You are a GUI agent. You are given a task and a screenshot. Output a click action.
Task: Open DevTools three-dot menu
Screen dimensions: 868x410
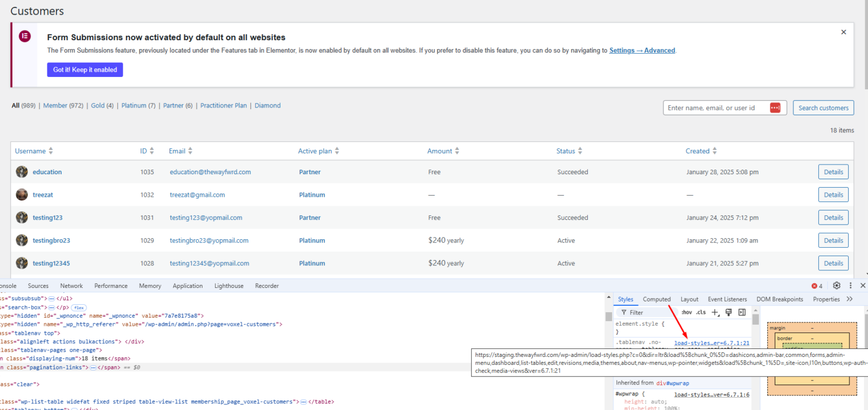(x=850, y=286)
